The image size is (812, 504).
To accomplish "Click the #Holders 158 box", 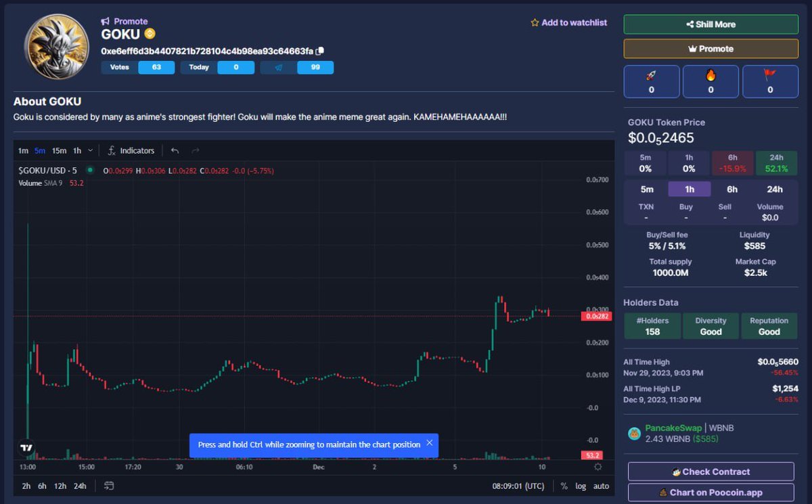I will (x=652, y=326).
